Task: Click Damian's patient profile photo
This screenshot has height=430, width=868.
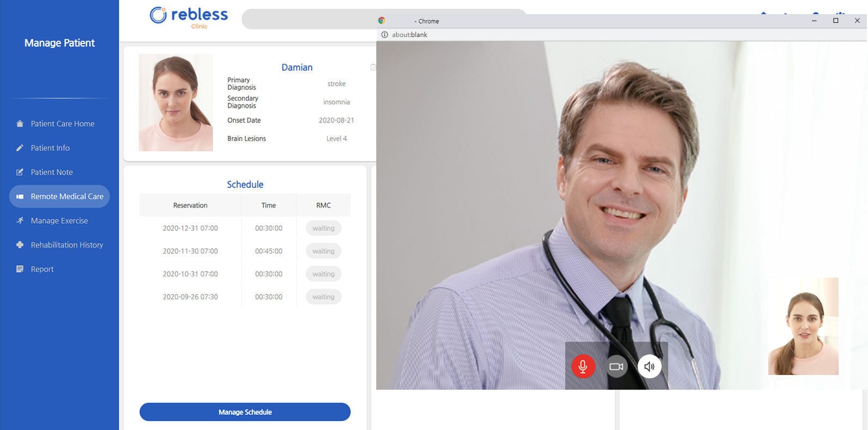Action: [176, 102]
